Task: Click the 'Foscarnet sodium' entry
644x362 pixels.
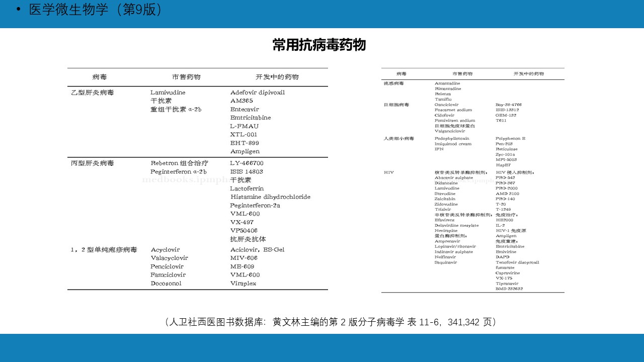Action: coord(453,110)
